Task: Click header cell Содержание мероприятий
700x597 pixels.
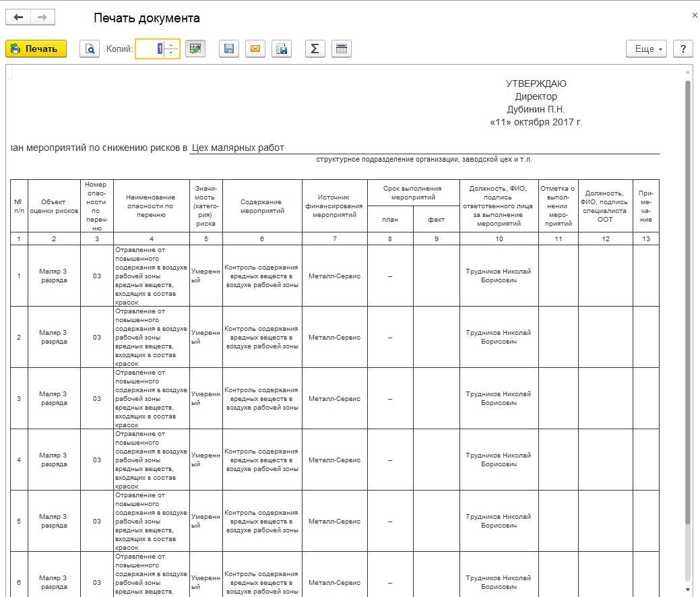Action: coord(263,206)
